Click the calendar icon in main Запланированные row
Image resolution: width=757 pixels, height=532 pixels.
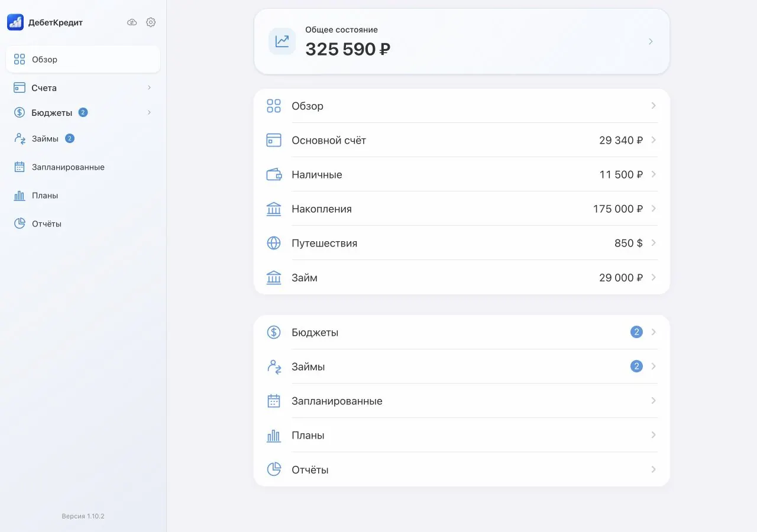coord(274,401)
